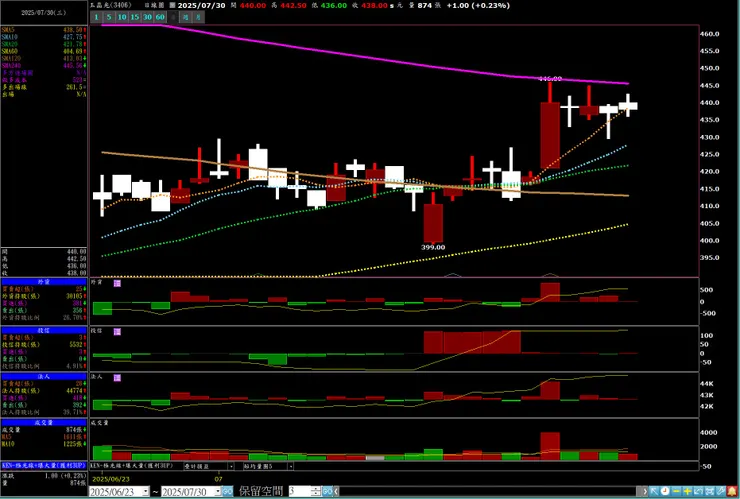Select the 投信 indicator header tab
Image resolution: width=740 pixels, height=499 pixels.
(x=44, y=330)
